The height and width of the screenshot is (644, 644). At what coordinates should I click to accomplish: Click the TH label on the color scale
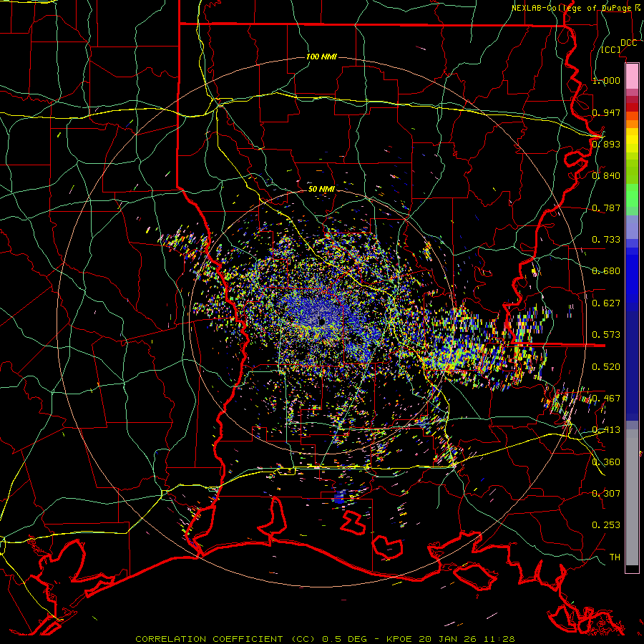pyautogui.click(x=615, y=557)
